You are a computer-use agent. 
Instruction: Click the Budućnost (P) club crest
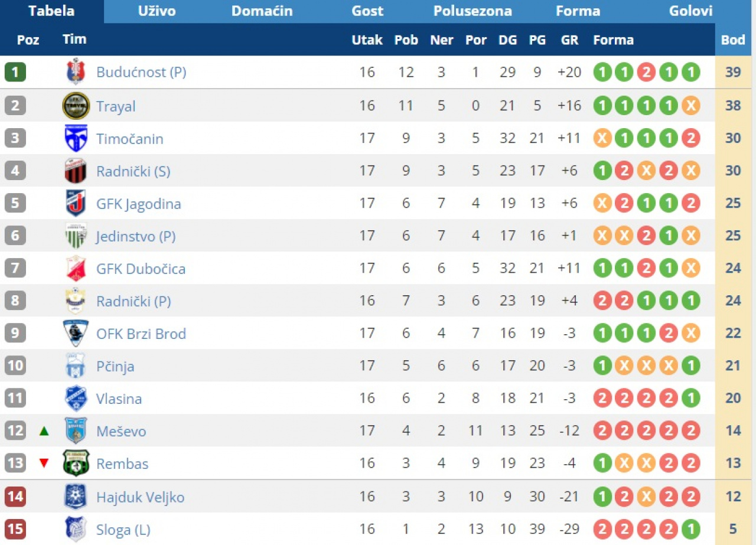pos(76,72)
